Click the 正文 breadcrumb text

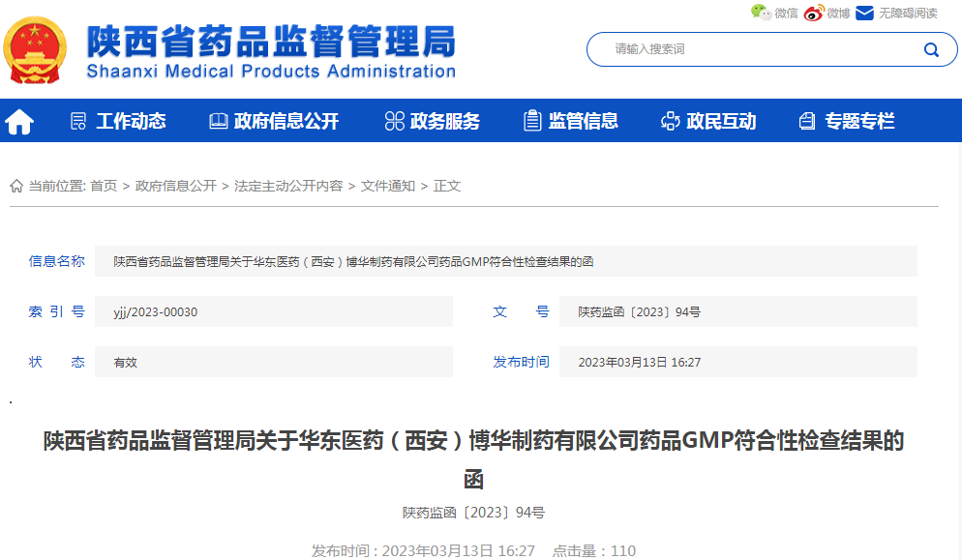(447, 186)
